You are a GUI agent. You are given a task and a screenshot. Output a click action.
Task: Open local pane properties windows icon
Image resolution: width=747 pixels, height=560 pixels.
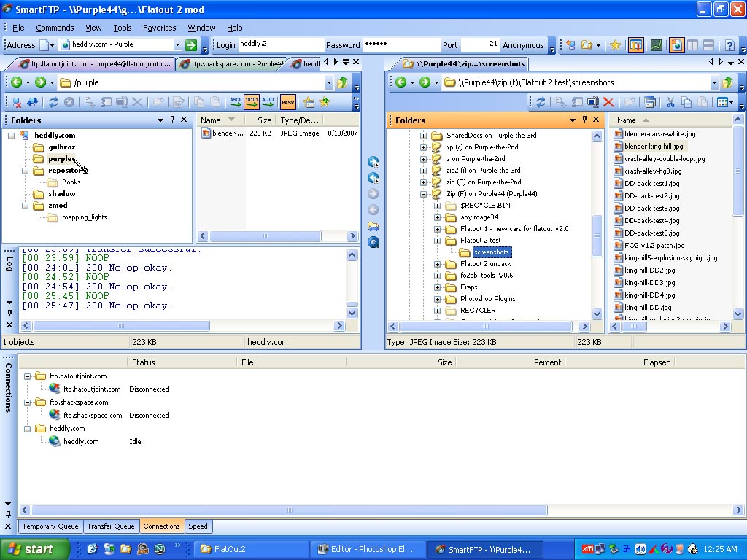pos(650,102)
